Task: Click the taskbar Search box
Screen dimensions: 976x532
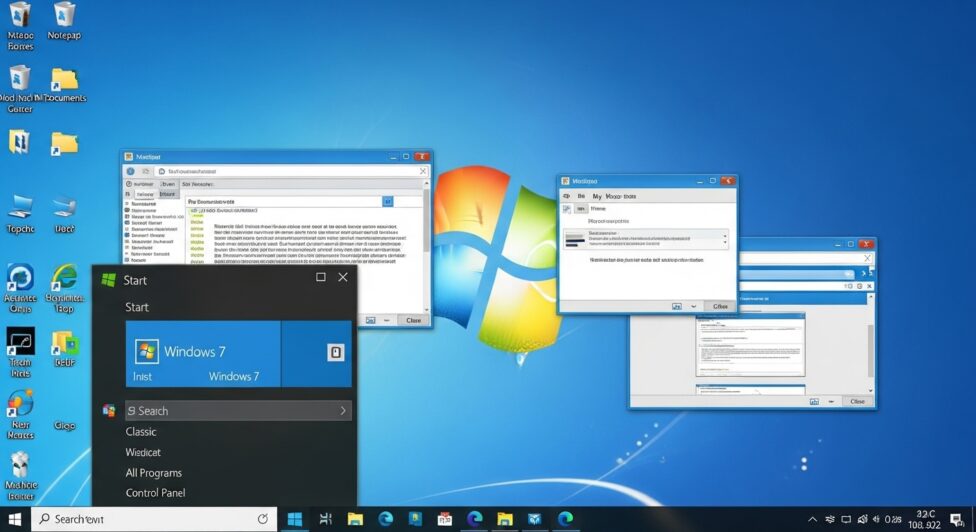Action: 154,519
